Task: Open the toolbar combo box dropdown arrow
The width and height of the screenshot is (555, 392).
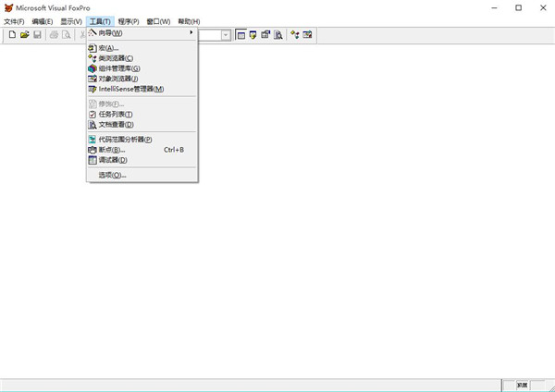Action: pos(226,35)
